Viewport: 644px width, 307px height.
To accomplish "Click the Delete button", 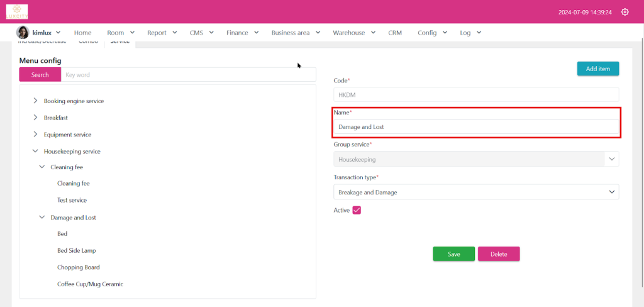I will (498, 254).
